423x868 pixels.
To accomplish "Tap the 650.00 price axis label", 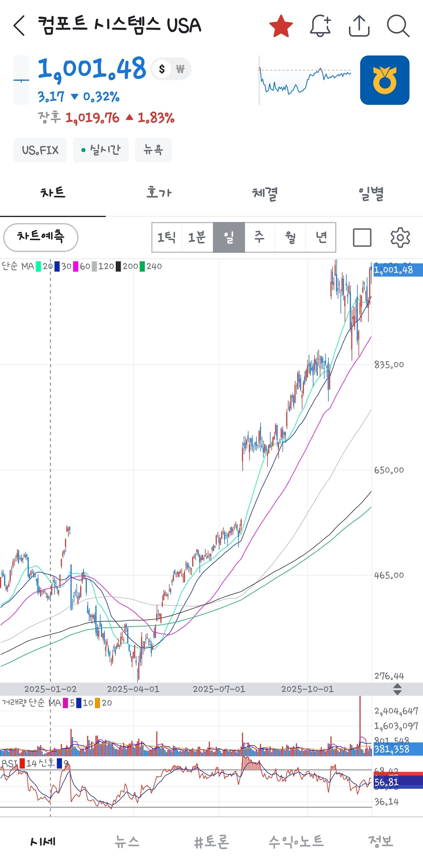I will tap(389, 470).
